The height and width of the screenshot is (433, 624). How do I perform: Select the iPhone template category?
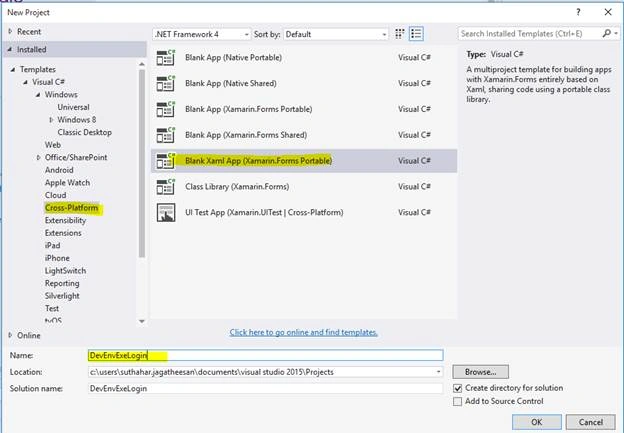pyautogui.click(x=57, y=258)
